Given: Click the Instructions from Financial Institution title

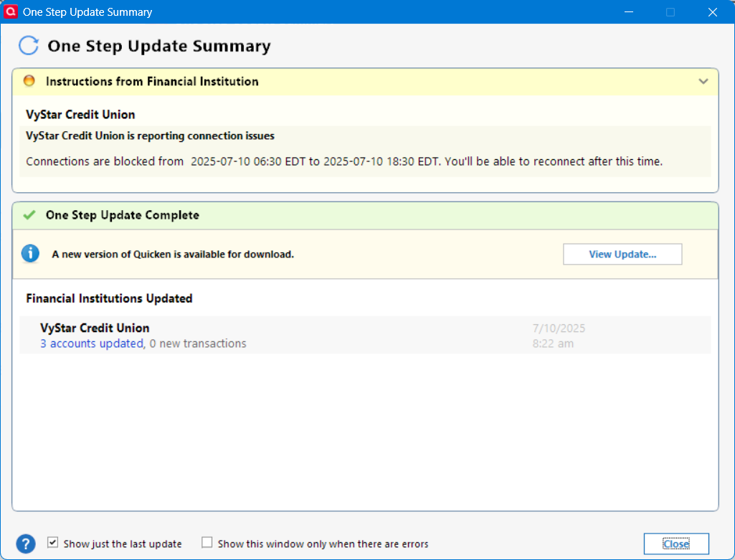Looking at the screenshot, I should point(152,81).
